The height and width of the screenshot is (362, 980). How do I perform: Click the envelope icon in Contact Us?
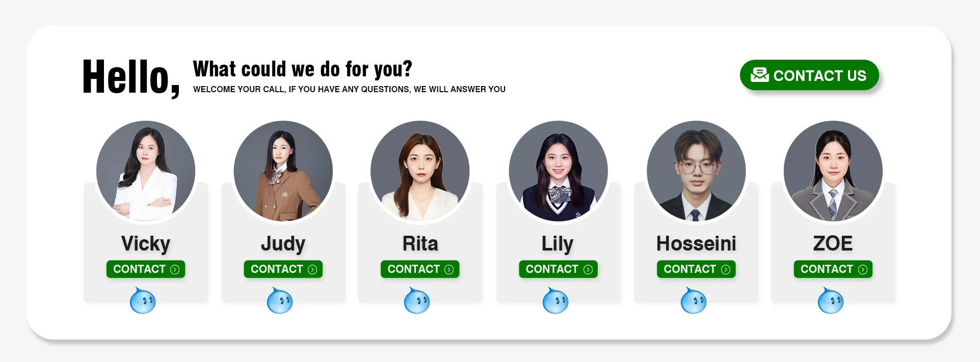pos(759,75)
